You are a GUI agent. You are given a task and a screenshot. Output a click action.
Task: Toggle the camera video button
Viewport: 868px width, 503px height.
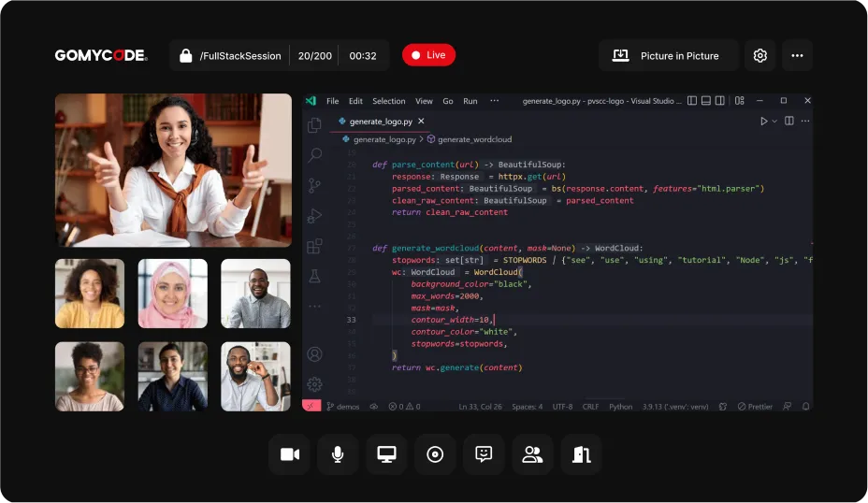(290, 455)
